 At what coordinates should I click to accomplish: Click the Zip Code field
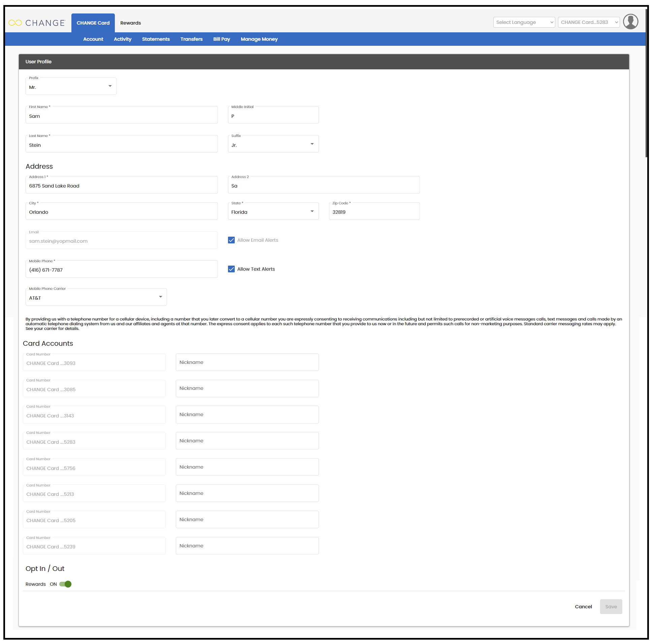coord(374,211)
